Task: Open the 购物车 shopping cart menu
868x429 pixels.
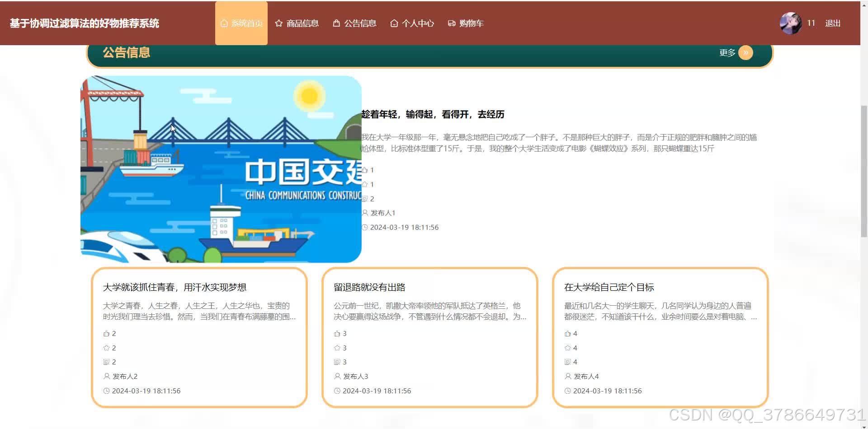Action: point(466,23)
